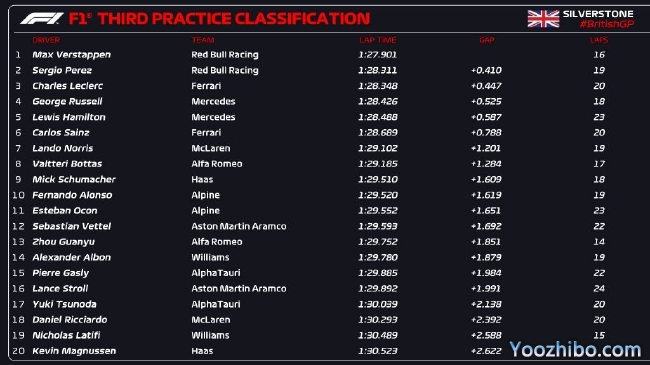This screenshot has width=650, height=365.
Task: Click the fastest lap time 1:27.901
Action: point(378,55)
